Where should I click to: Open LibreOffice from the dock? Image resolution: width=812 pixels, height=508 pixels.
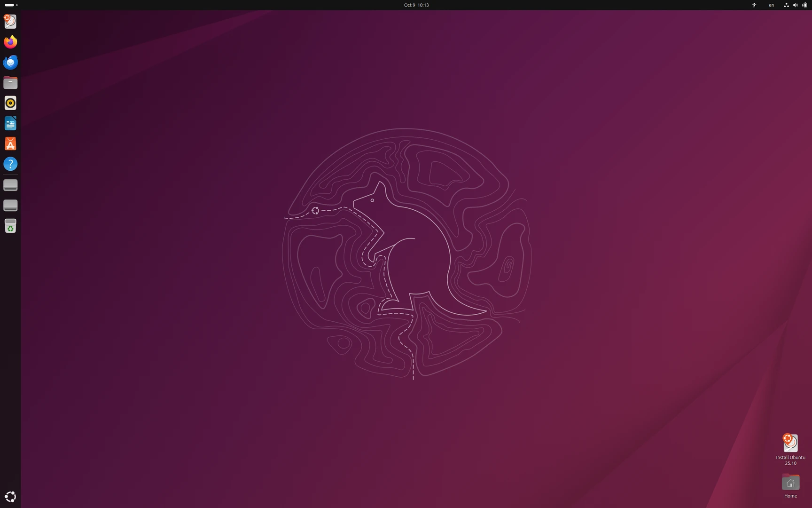click(10, 123)
